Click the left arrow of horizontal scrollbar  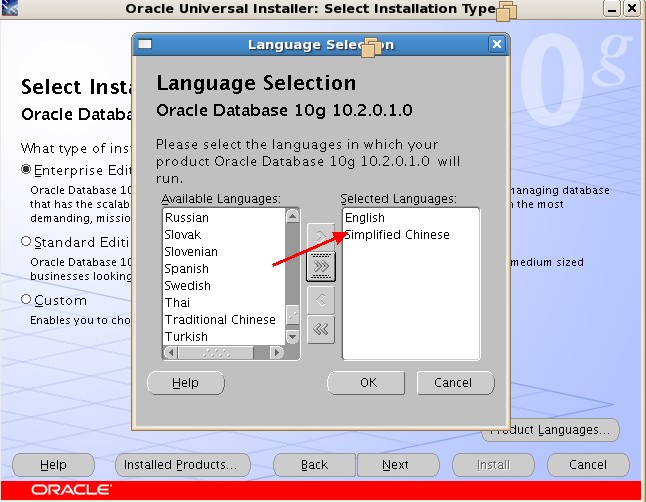[x=171, y=352]
